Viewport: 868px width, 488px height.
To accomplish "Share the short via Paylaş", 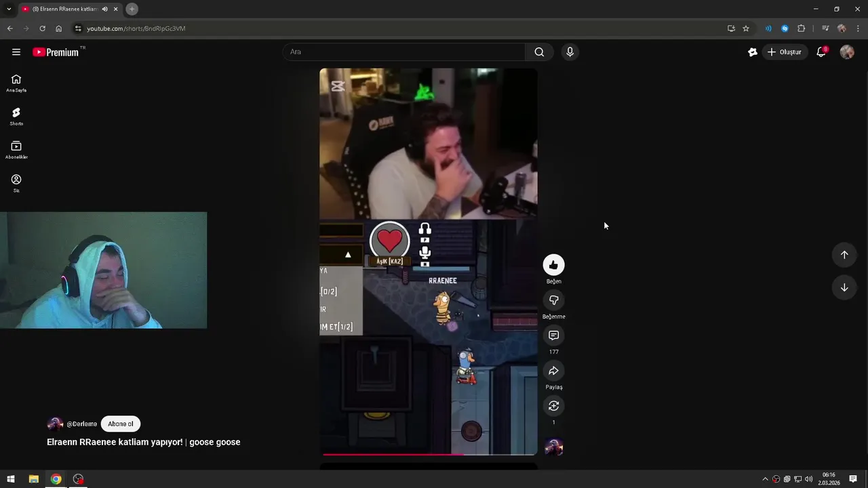I will (553, 371).
